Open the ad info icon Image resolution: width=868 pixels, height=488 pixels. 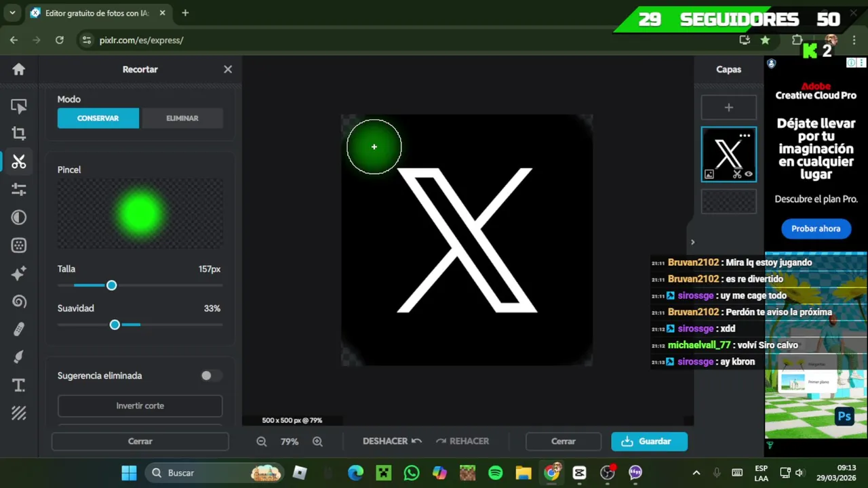(x=851, y=62)
